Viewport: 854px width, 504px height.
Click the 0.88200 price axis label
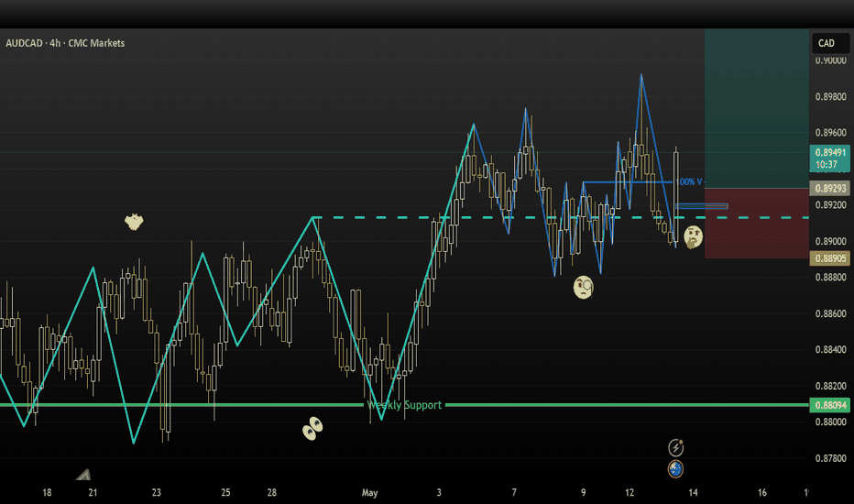coord(830,386)
